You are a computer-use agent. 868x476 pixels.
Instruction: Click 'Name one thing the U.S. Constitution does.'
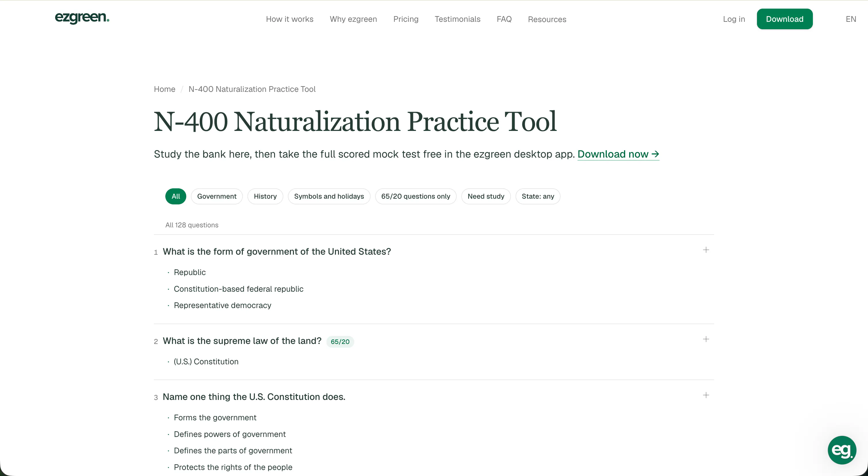coord(254,397)
